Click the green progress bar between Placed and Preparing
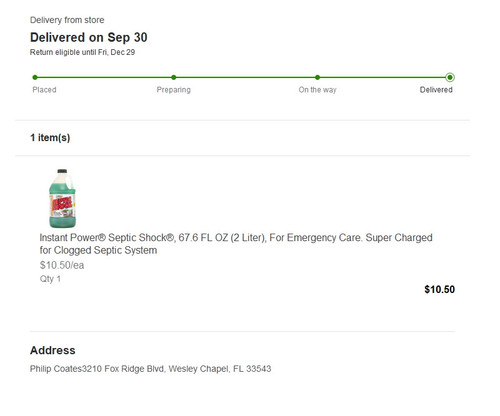 [104, 77]
